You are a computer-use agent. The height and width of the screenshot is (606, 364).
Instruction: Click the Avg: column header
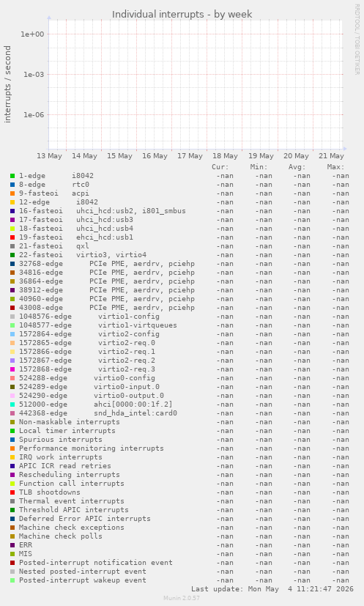pyautogui.click(x=297, y=167)
